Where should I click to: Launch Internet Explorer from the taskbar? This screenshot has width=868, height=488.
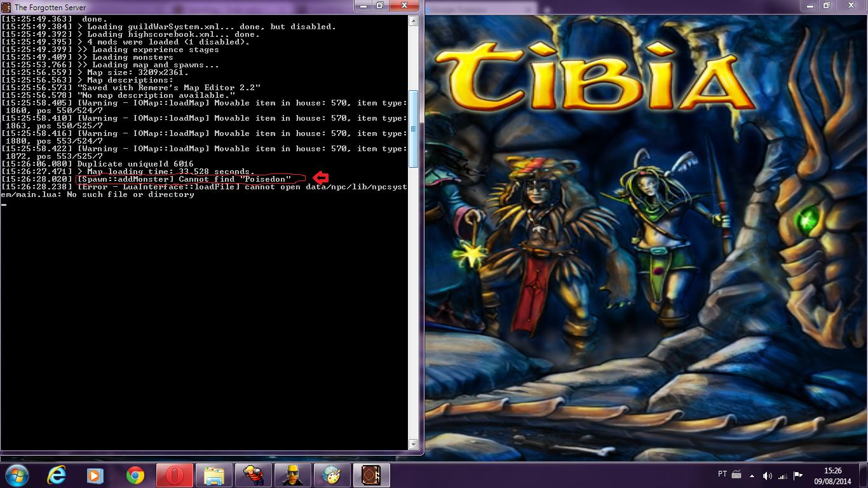(x=57, y=475)
